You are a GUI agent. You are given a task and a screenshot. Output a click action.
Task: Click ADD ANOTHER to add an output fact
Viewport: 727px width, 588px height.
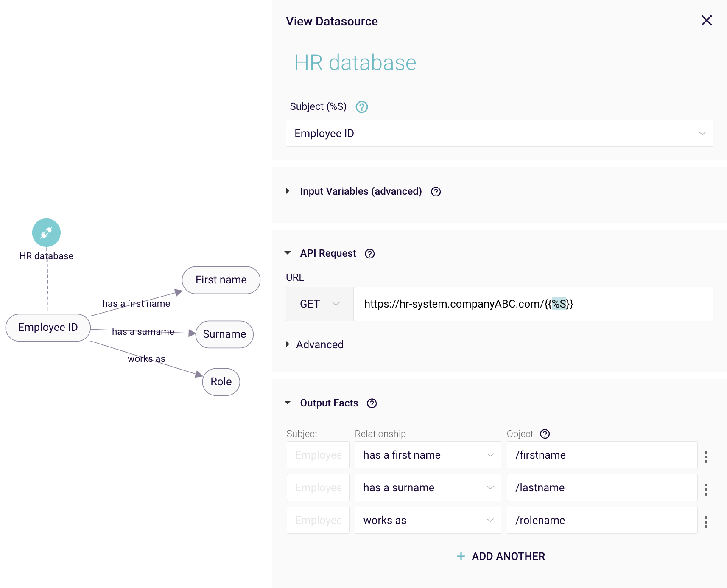tap(501, 556)
